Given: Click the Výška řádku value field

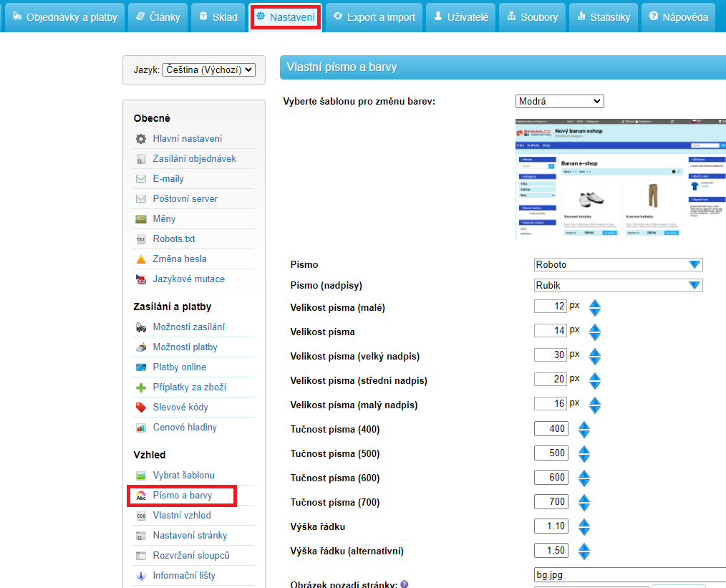Looking at the screenshot, I should [x=551, y=526].
